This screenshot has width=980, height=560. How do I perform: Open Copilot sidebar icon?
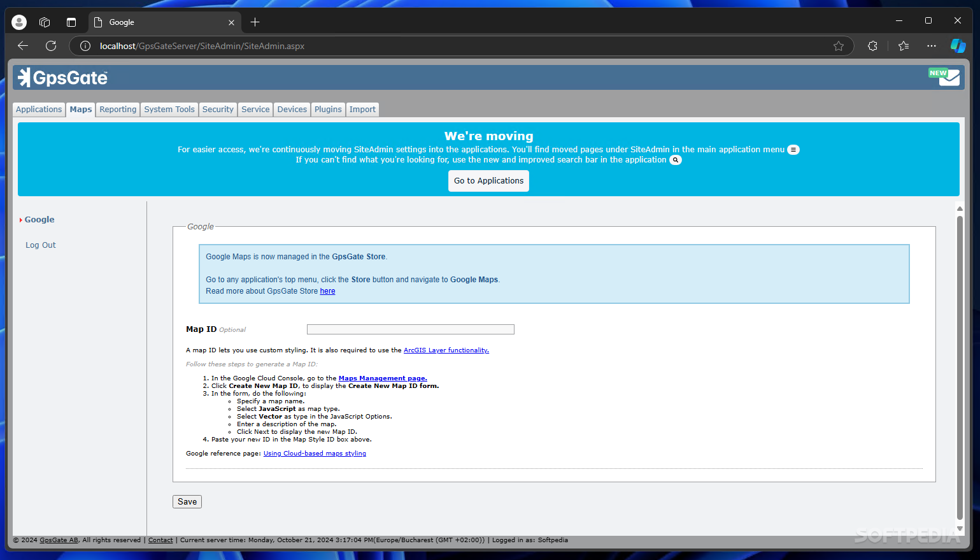[958, 46]
